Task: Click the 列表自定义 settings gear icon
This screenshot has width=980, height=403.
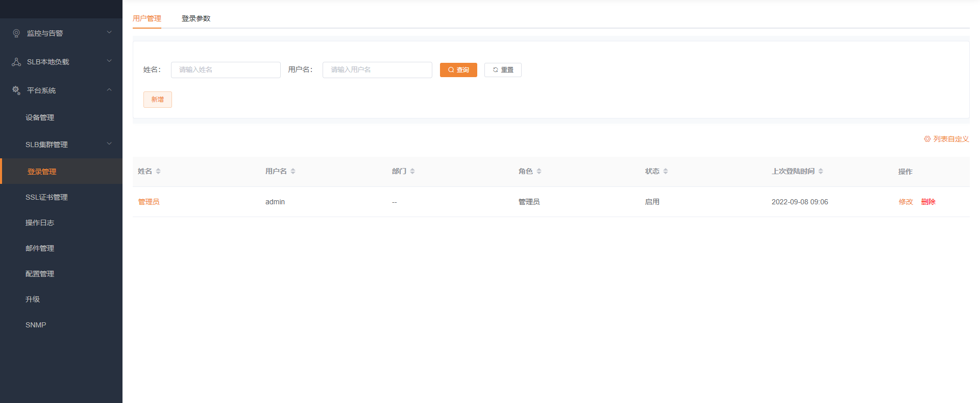Action: pos(927,139)
